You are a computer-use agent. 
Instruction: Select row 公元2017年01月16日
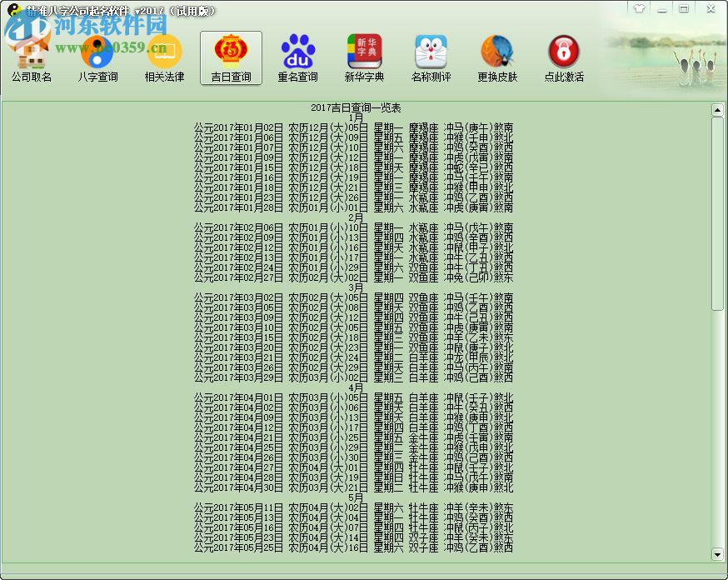(x=354, y=177)
